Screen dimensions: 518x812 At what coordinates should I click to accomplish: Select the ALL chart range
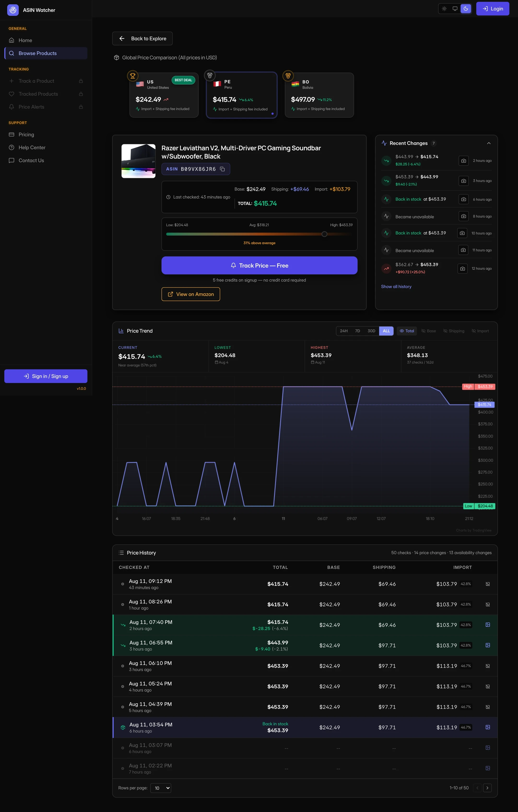(x=386, y=331)
